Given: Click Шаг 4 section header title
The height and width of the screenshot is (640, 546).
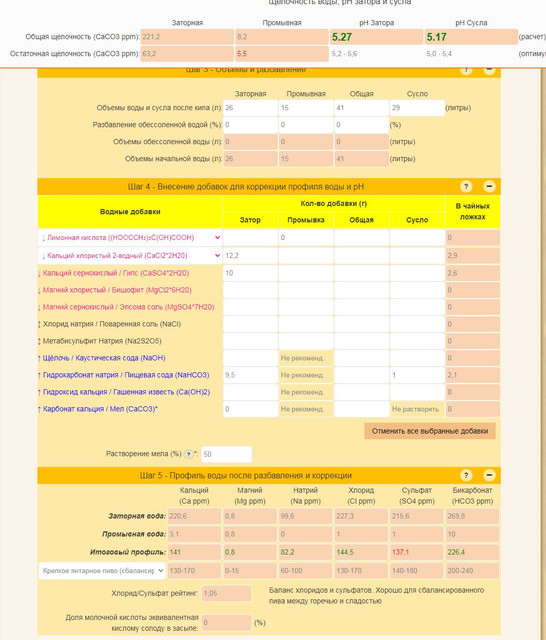Looking at the screenshot, I should [x=246, y=187].
